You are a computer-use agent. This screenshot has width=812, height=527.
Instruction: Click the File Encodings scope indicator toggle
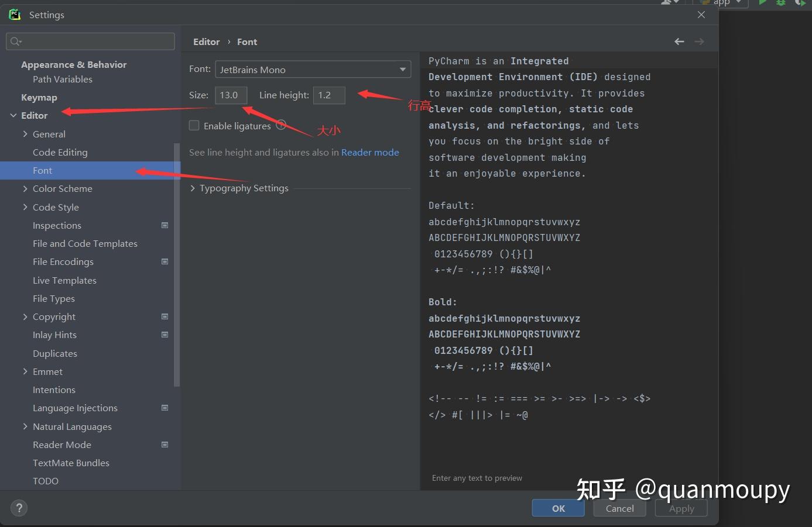pyautogui.click(x=165, y=261)
